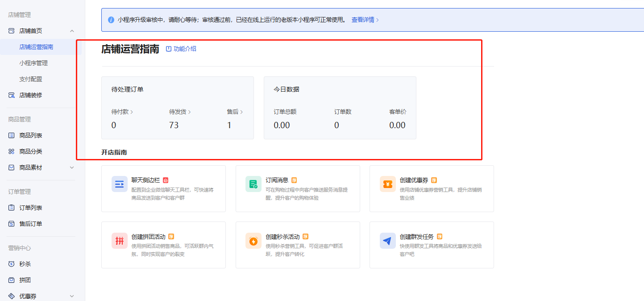Click the 售后订单 sidebar icon
This screenshot has width=644, height=301.
[12, 224]
